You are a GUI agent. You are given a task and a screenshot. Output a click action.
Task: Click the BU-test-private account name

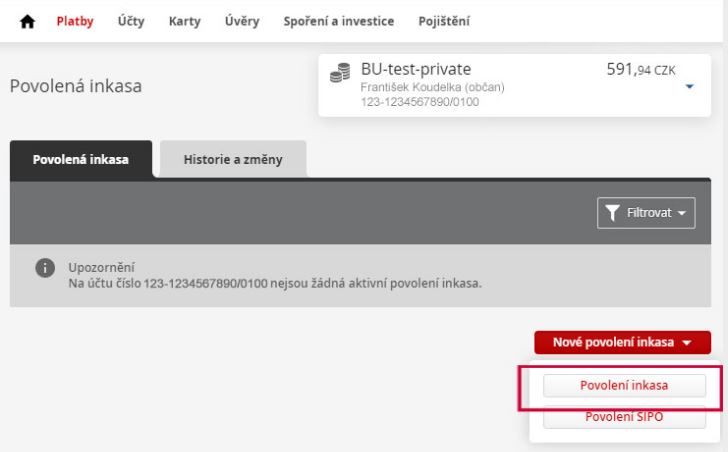(416, 69)
